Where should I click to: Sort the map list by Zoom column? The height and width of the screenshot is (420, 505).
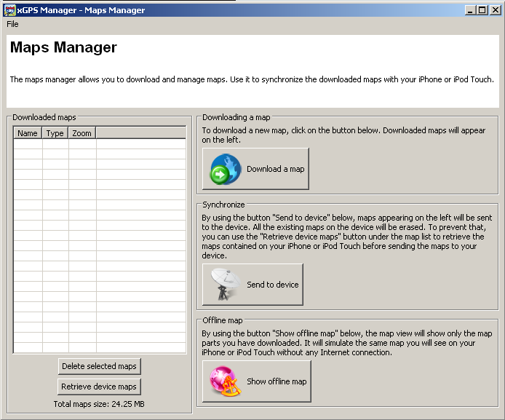pyautogui.click(x=81, y=133)
